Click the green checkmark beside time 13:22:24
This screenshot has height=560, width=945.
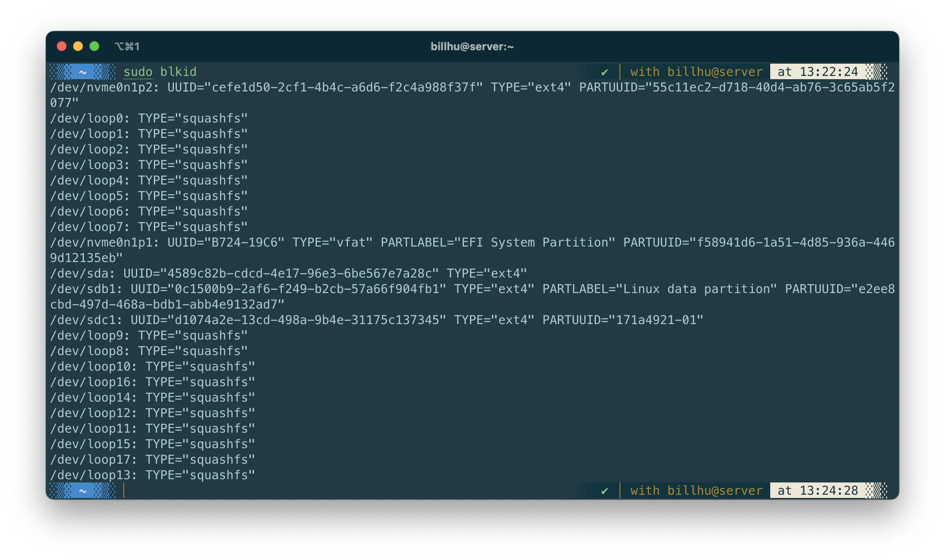pos(604,72)
